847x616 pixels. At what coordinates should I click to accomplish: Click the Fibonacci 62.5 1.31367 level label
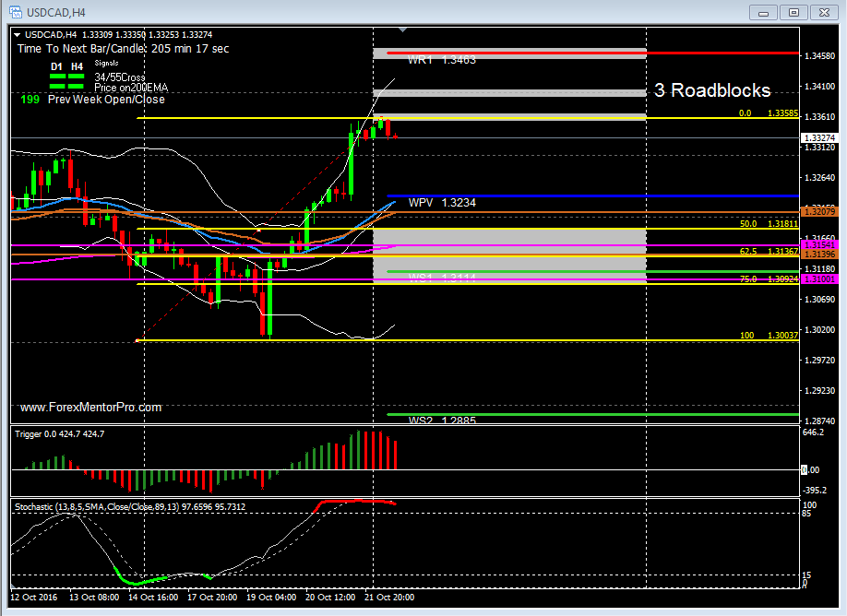pos(769,252)
